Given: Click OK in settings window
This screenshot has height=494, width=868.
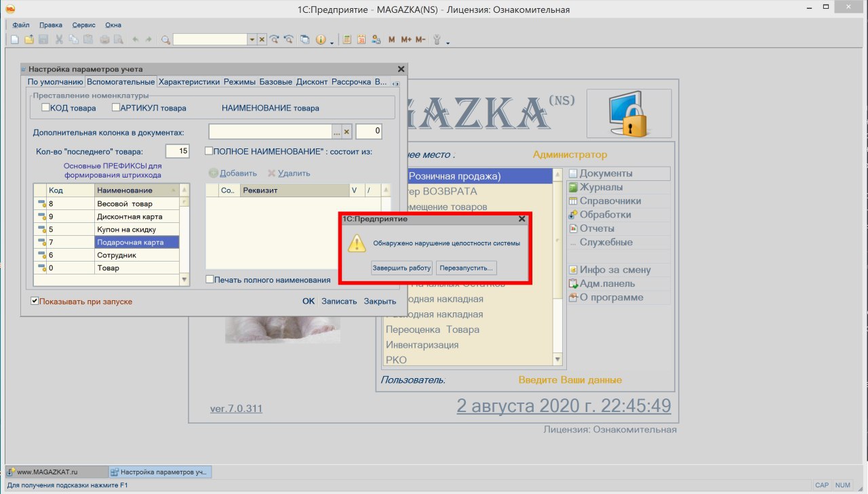Looking at the screenshot, I should tap(309, 302).
